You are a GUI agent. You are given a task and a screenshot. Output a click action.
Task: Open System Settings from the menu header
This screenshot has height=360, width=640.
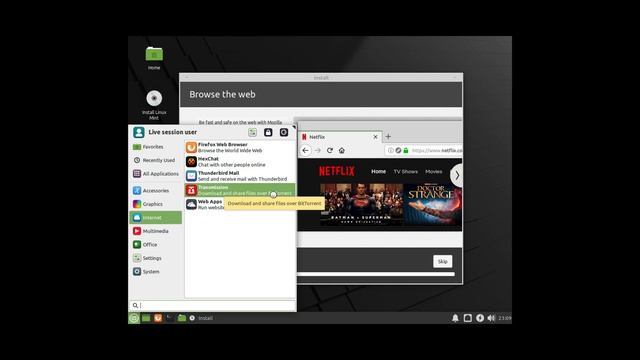click(x=252, y=132)
